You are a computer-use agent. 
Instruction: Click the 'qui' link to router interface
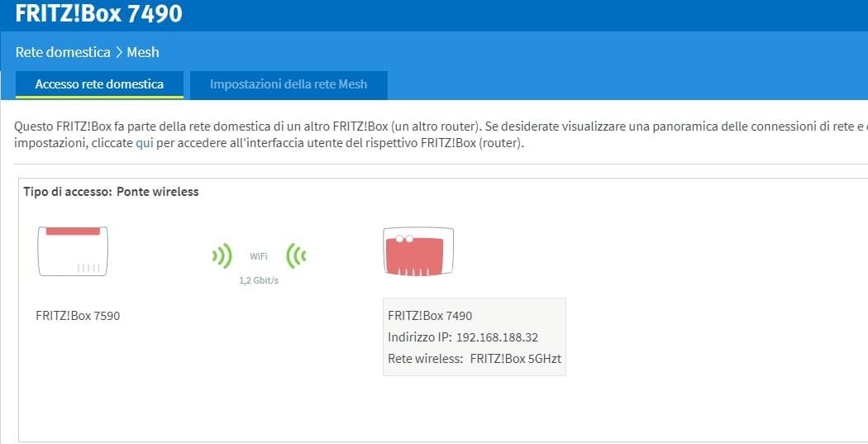tap(145, 143)
